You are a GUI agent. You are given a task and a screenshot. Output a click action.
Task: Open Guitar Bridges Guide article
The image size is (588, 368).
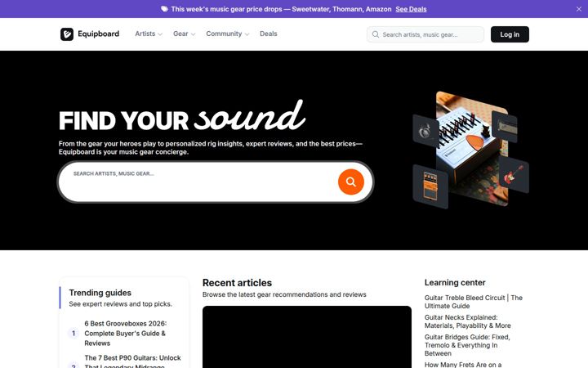467,345
